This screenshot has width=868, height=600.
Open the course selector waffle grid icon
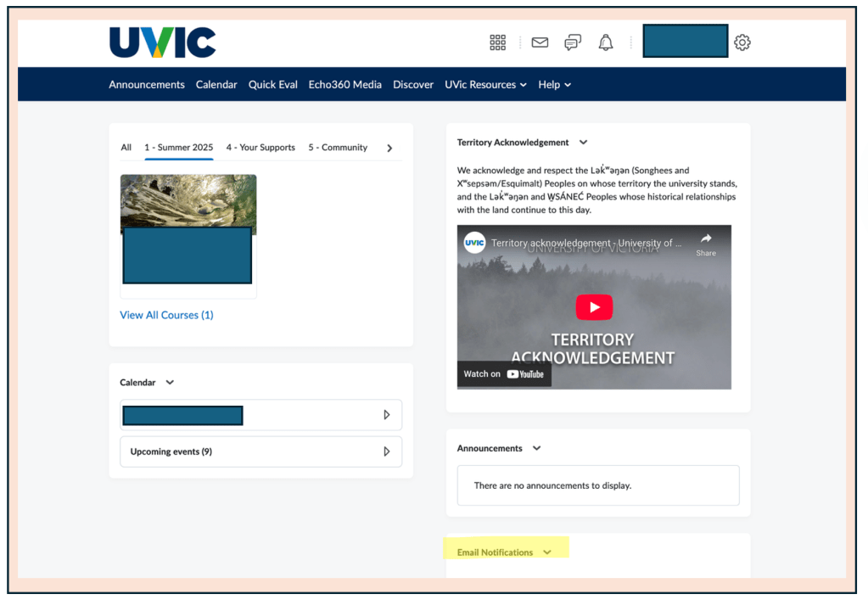tap(498, 42)
